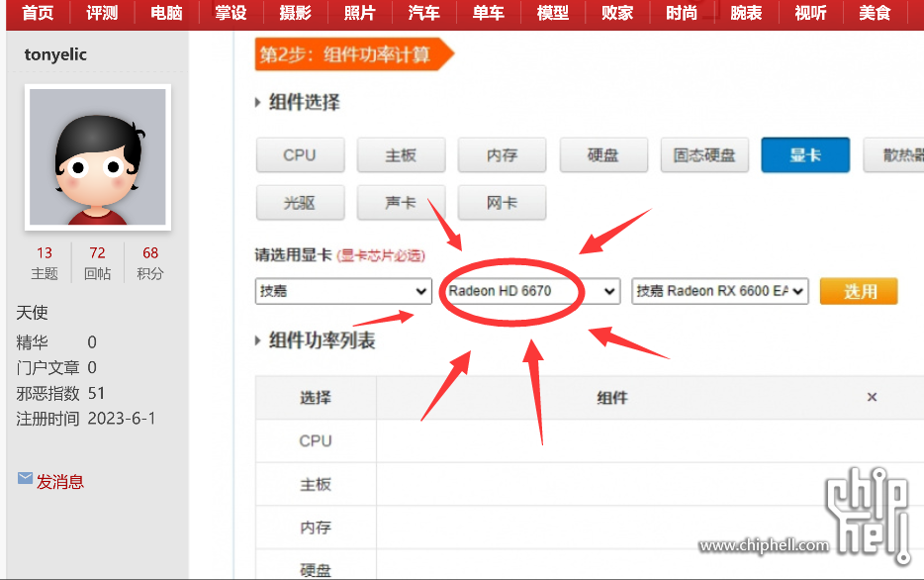924x580 pixels.
Task: Click the 组件 column header
Action: click(x=612, y=398)
